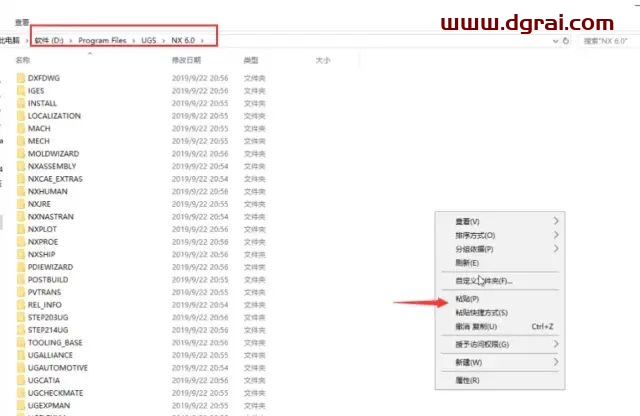Click the search NX 6.0 box

click(x=608, y=41)
